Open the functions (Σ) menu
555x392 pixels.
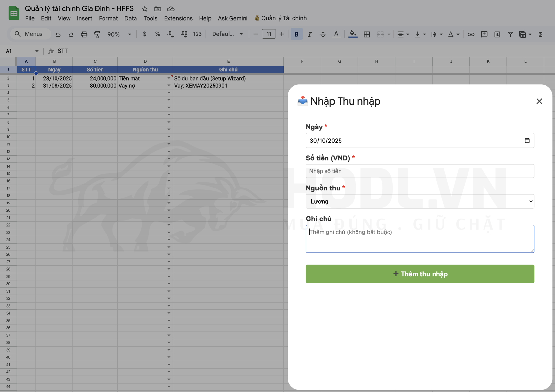[541, 34]
